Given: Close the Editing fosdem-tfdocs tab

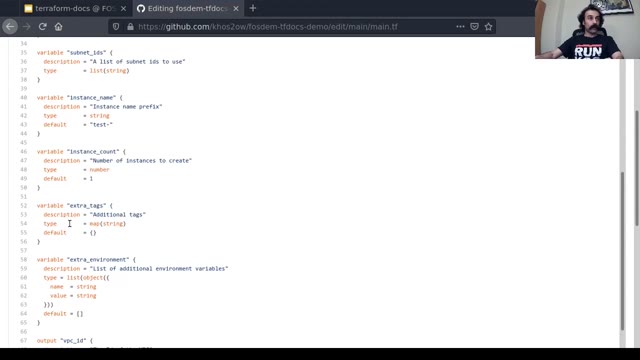Looking at the screenshot, I should point(236,8).
